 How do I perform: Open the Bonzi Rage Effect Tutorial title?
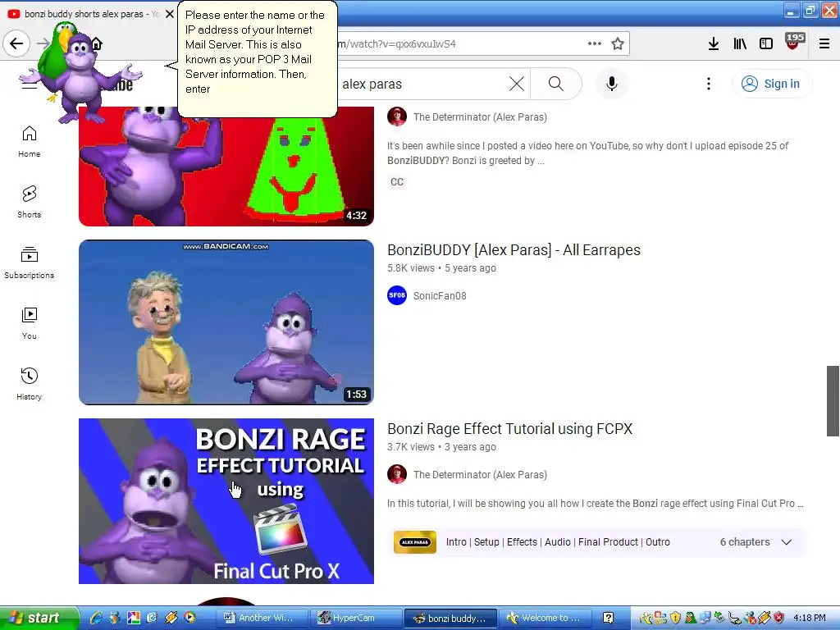pyautogui.click(x=510, y=429)
